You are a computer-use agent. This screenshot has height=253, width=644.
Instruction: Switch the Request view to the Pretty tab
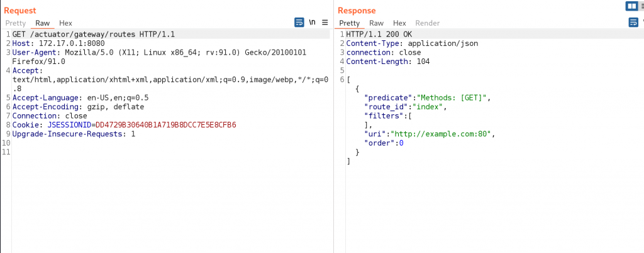pyautogui.click(x=16, y=23)
